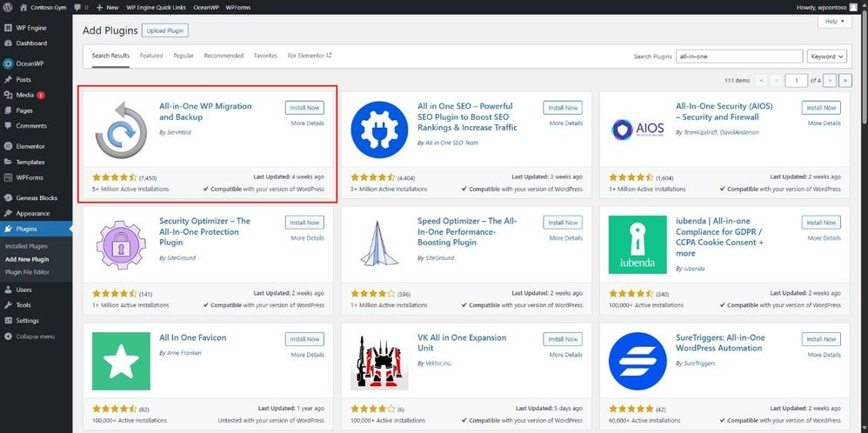The height and width of the screenshot is (433, 868).
Task: Install the iubenda plugin
Action: 821,223
